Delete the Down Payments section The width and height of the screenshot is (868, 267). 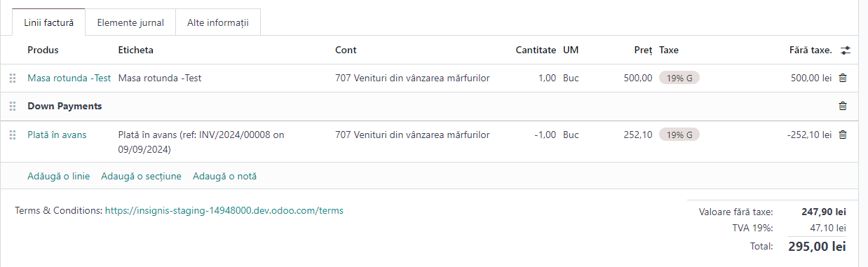843,106
